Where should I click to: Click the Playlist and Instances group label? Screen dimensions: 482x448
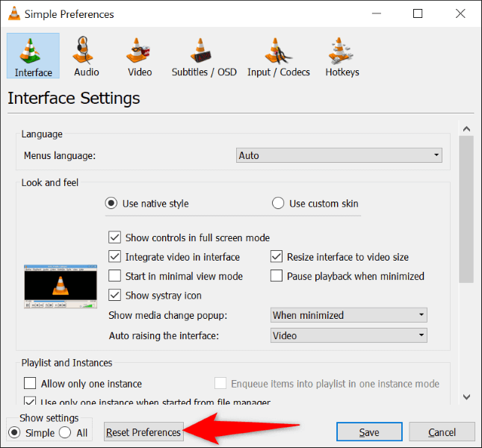pos(67,363)
